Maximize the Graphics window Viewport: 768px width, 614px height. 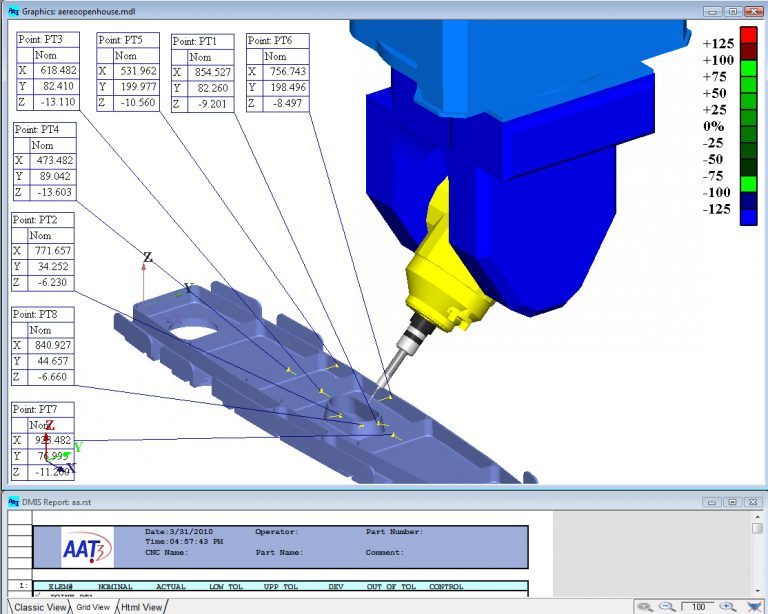(733, 11)
